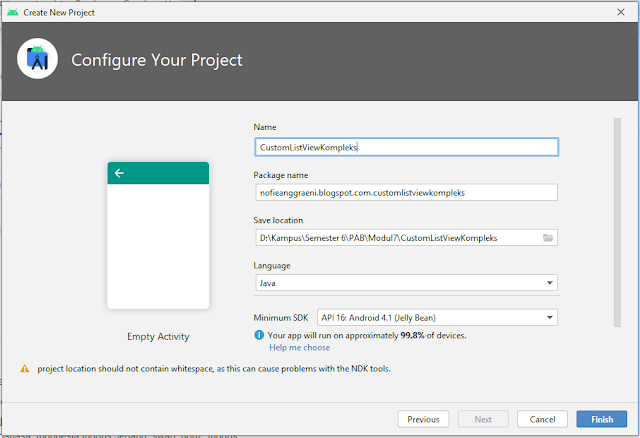Click the Android Studio logo icon in header
The image size is (640, 438).
tap(38, 59)
